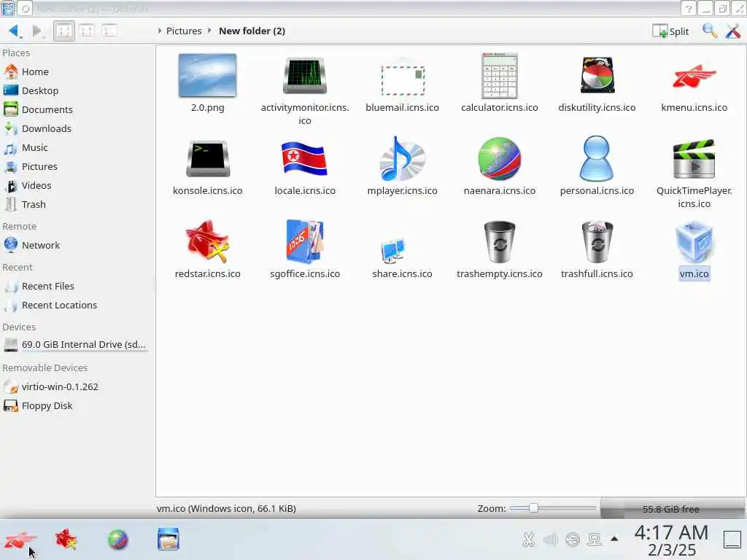Select locale.icns.ico flag icon
This screenshot has height=560, width=747.
click(305, 159)
